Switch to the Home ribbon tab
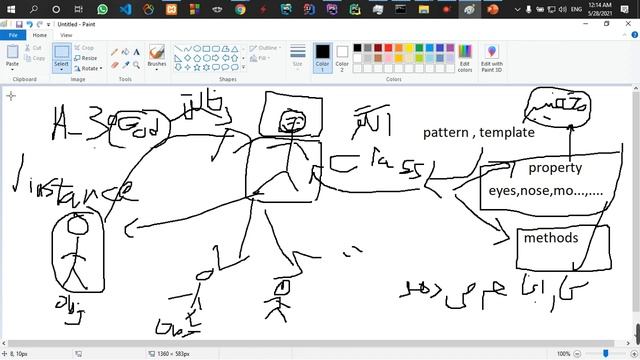640x360 pixels. tap(40, 35)
